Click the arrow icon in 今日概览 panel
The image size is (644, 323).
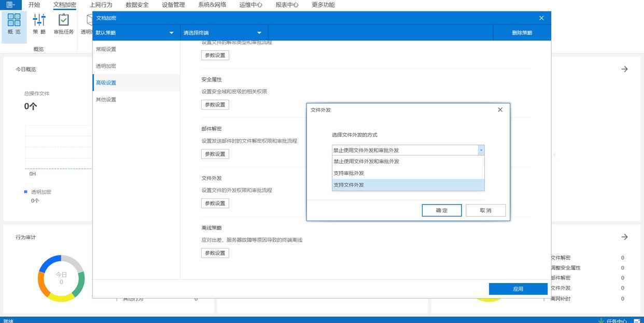(x=624, y=69)
